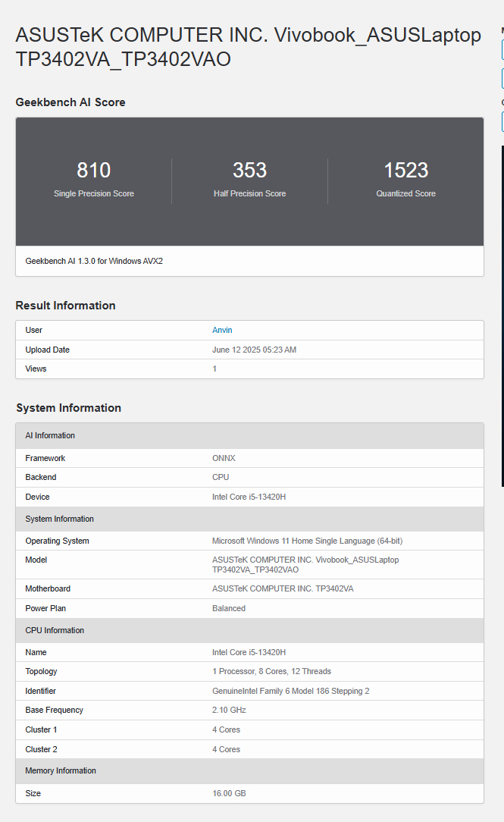Click the page title heading 'ASUSTeK COMPUTER INC. Vivobook_ASUSLaptop'
The height and width of the screenshot is (822, 504).
click(249, 35)
